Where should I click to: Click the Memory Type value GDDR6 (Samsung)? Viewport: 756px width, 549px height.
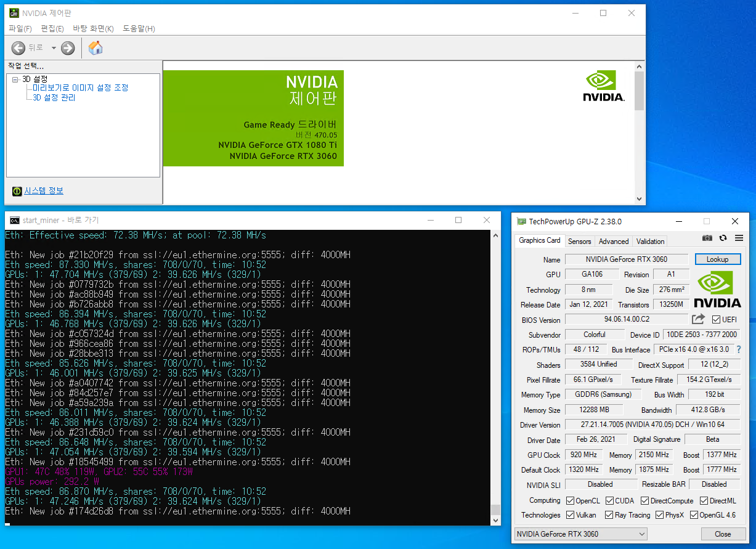click(x=603, y=395)
